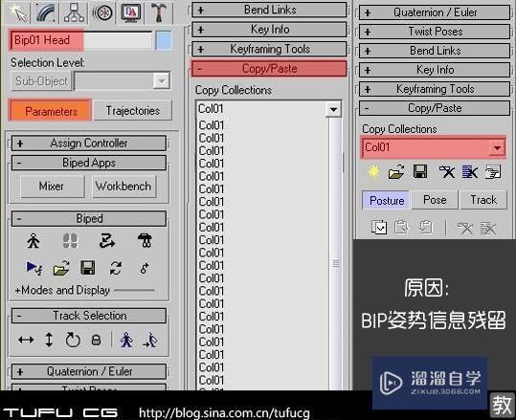The height and width of the screenshot is (420, 516).
Task: Expand Key Info rollout in middle panel
Action: [x=269, y=30]
